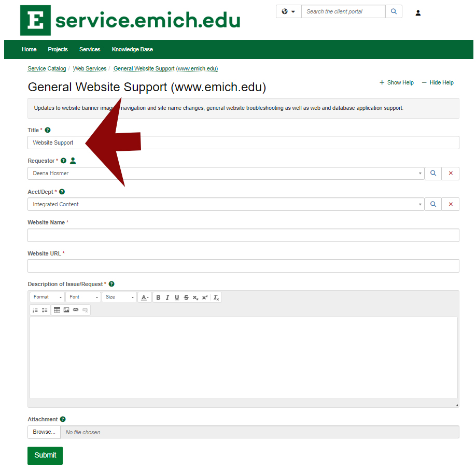Image resolution: width=476 pixels, height=470 pixels.
Task: Open the text color picker
Action: pyautogui.click(x=145, y=297)
